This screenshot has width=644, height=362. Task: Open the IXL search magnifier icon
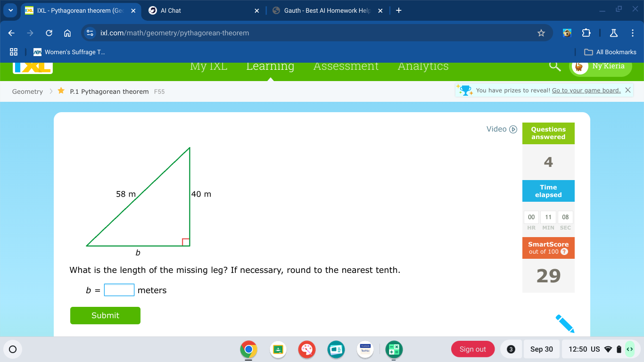click(x=555, y=66)
